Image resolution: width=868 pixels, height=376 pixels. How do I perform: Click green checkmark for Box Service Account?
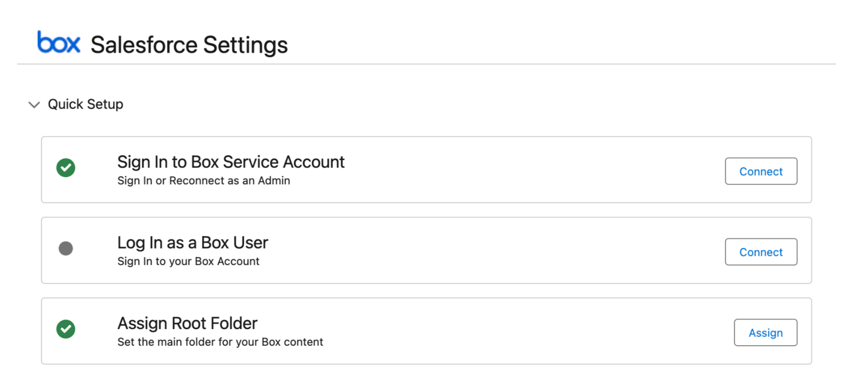tap(66, 168)
